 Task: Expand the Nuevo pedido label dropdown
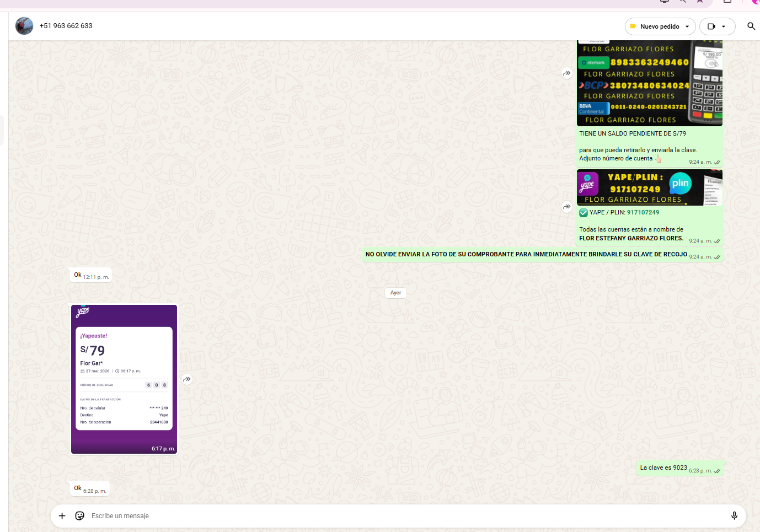tap(687, 26)
